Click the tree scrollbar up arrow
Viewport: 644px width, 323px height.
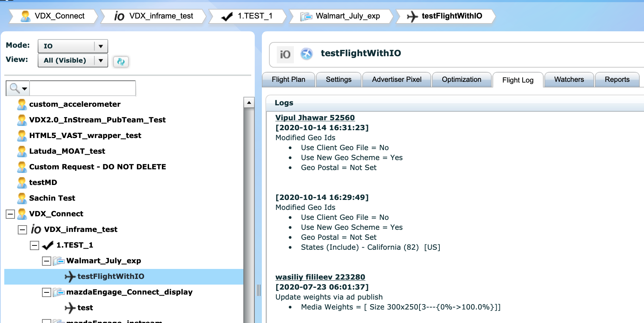(249, 102)
